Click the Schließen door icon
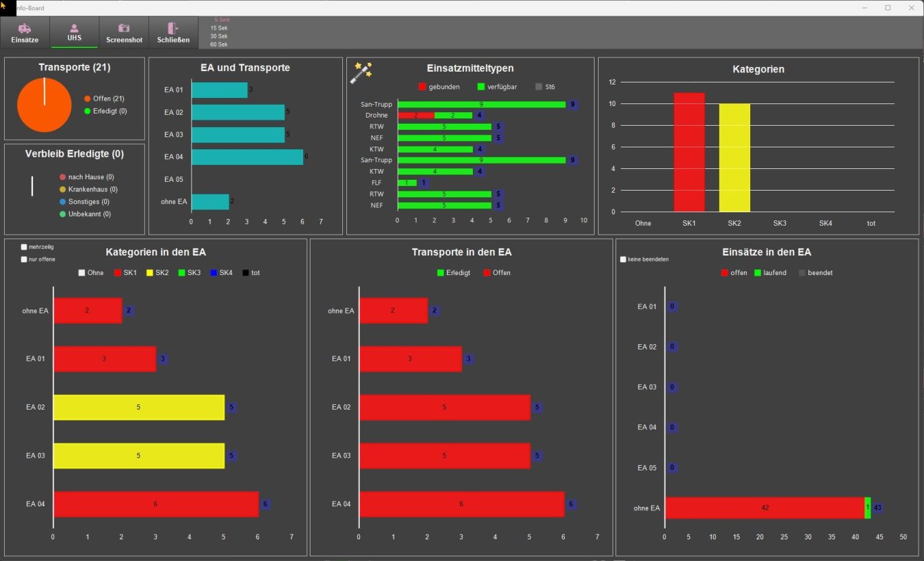924x561 pixels. click(x=173, y=28)
